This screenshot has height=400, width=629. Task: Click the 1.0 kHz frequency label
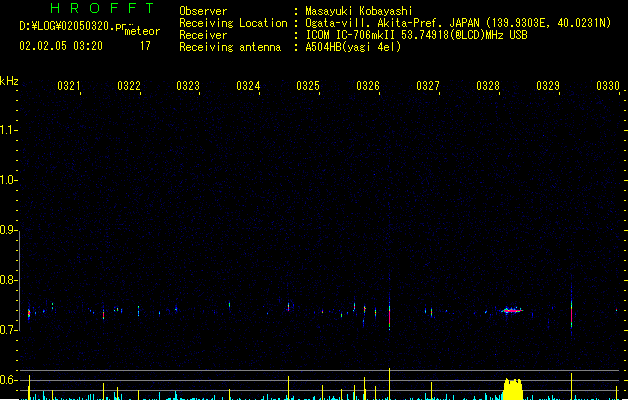pyautogui.click(x=8, y=180)
